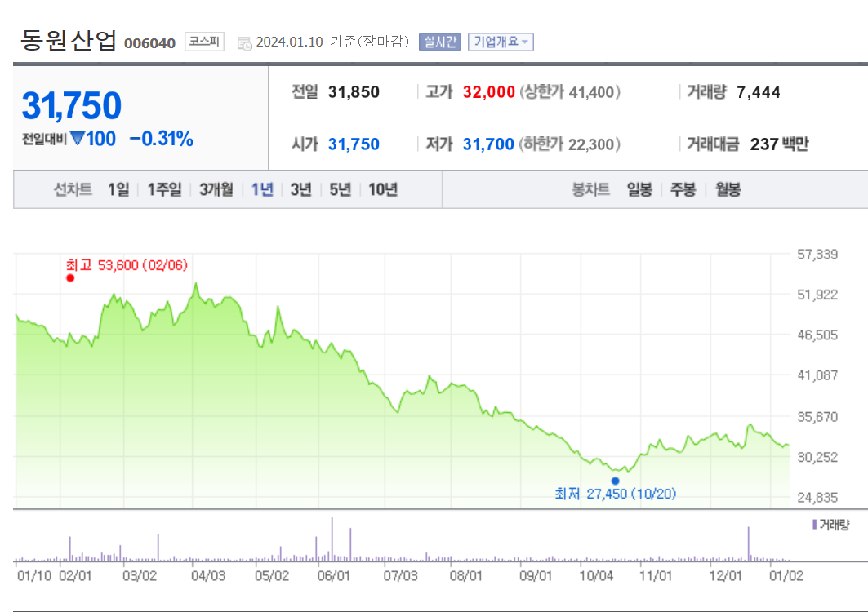The height and width of the screenshot is (612, 868).
Task: Click the -0.31% change rate
Action: [x=161, y=139]
